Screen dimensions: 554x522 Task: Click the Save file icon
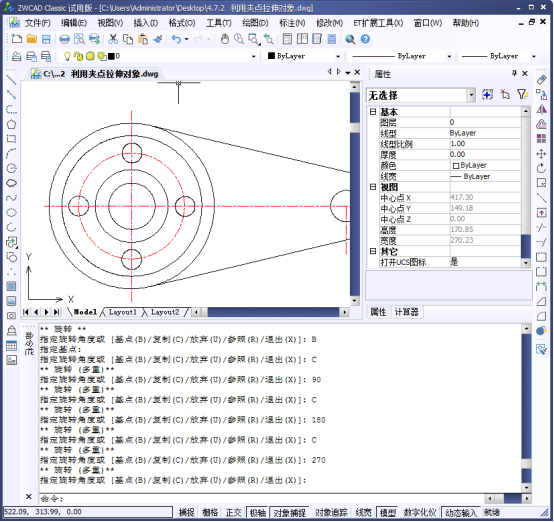pyautogui.click(x=46, y=39)
